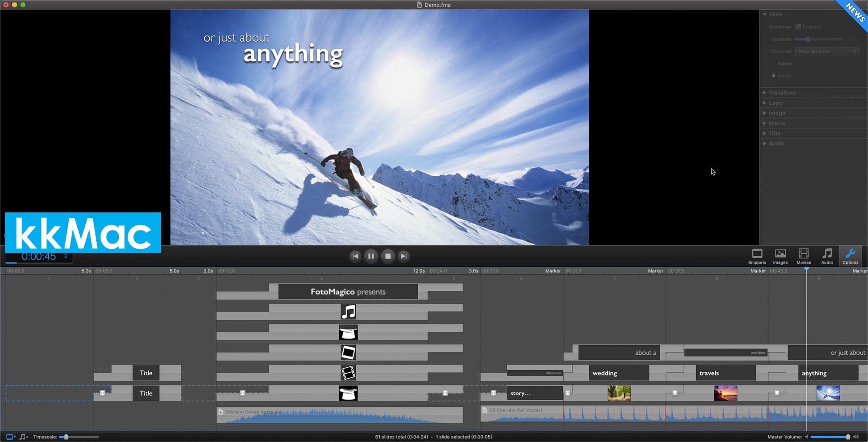Viewport: 868px width, 442px height.
Task: Select the wedding text layer
Action: (x=619, y=373)
